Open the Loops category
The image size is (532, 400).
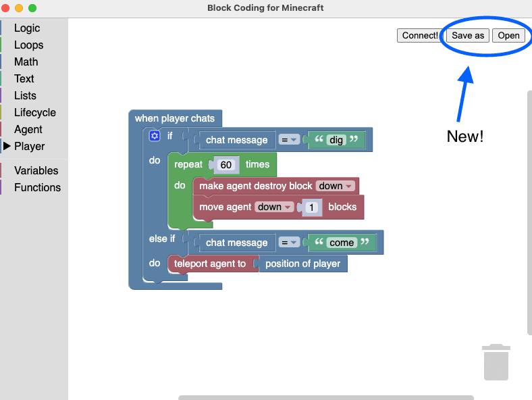pyautogui.click(x=28, y=45)
